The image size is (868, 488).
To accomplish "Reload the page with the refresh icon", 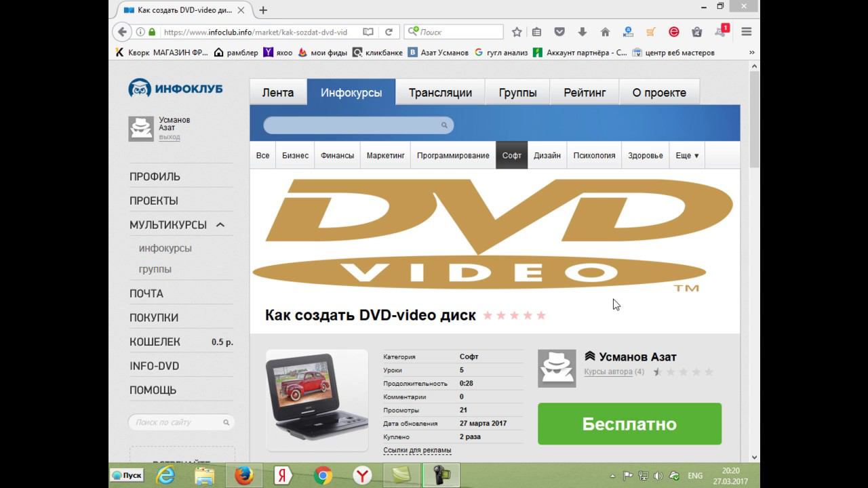I will tap(389, 32).
